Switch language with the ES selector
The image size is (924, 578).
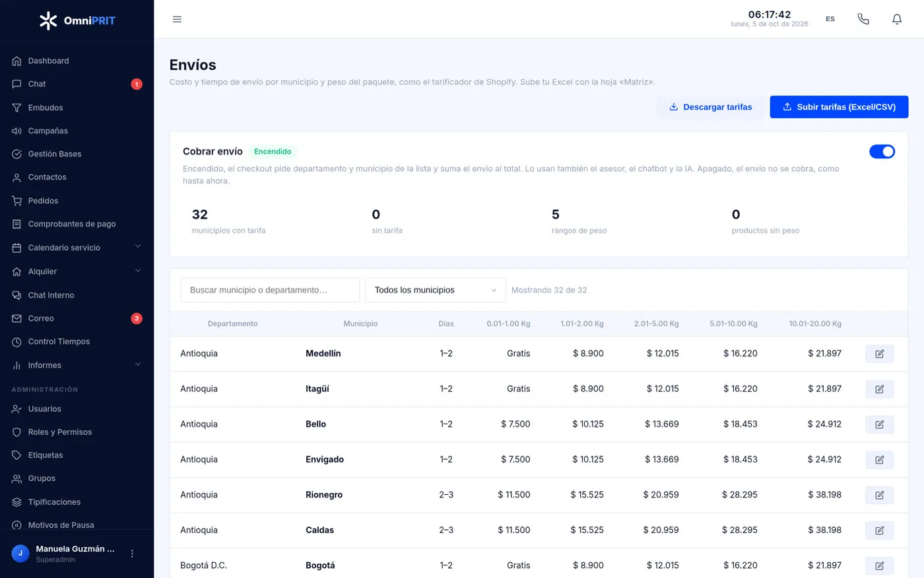[x=830, y=19]
